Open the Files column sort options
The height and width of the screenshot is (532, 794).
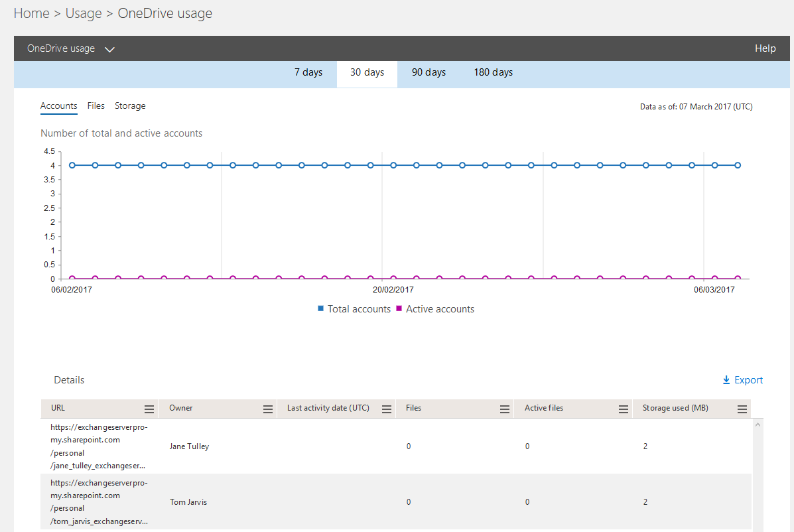tap(505, 409)
